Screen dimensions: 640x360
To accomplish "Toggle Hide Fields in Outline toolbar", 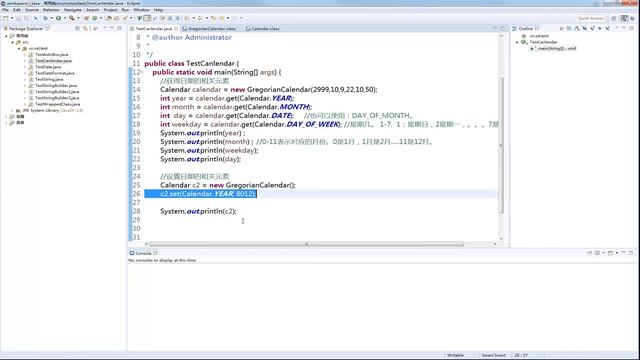I will 584,28.
